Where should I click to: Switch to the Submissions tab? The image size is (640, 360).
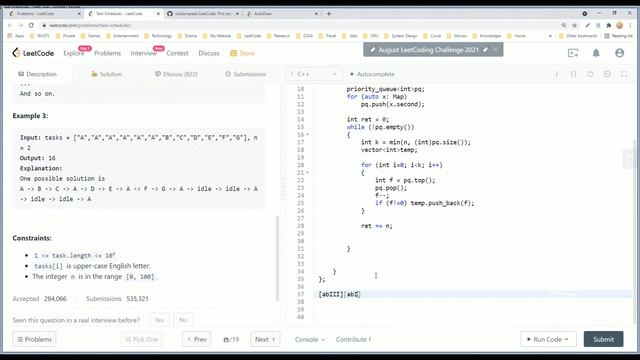pos(245,74)
